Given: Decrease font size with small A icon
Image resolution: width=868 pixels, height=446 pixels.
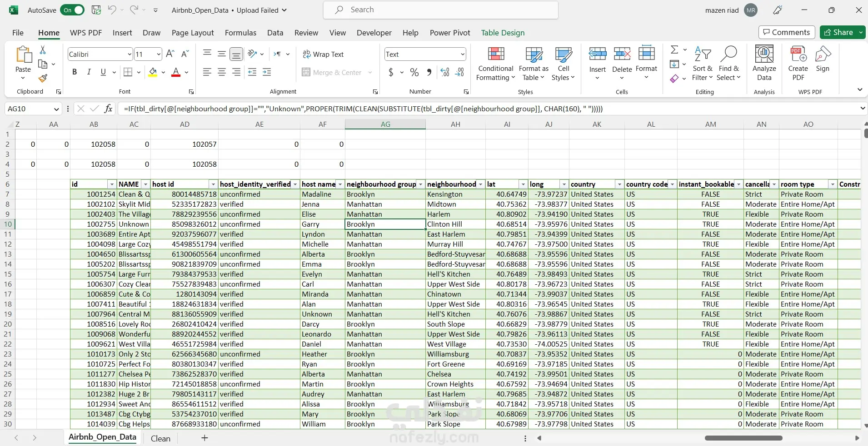Looking at the screenshot, I should [185, 54].
